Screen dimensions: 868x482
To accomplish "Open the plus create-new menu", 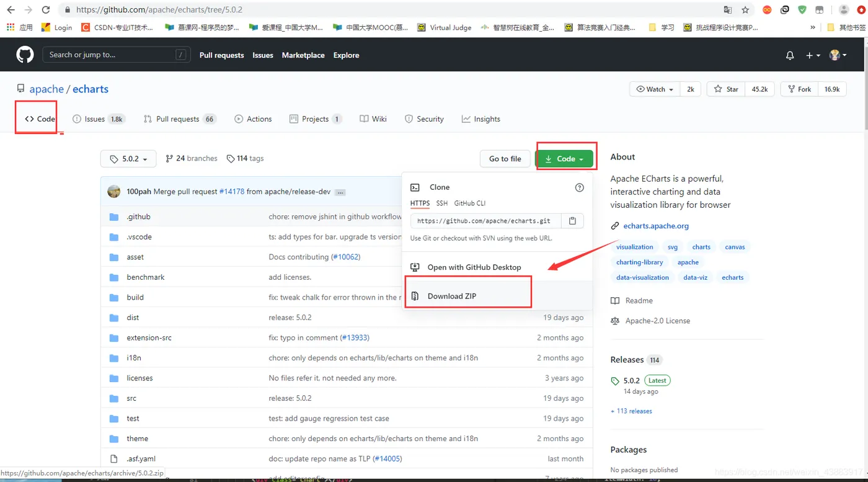I will 813,55.
